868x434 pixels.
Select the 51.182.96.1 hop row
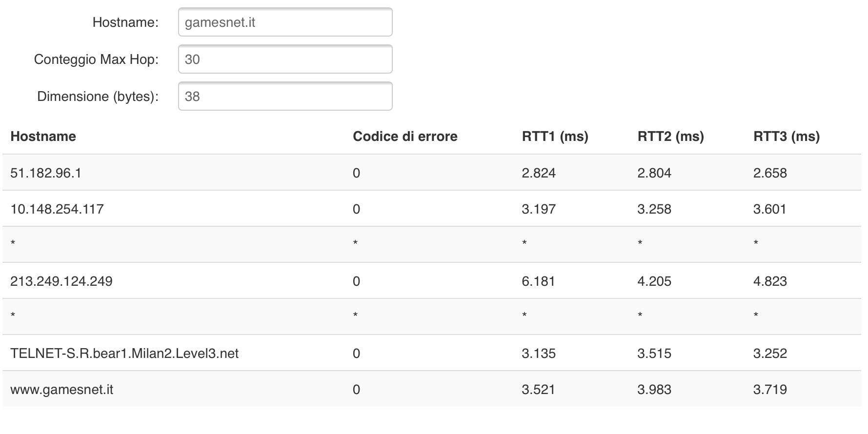click(x=46, y=173)
